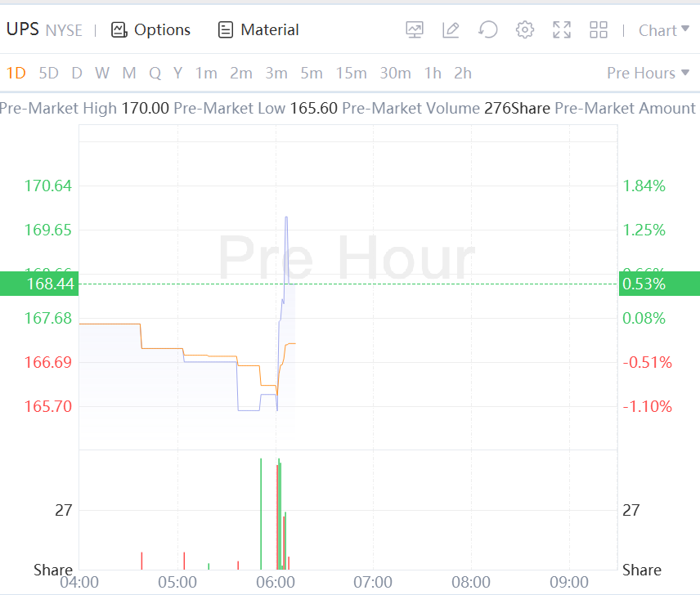Open the grid layout icon
Screen dimensions: 700x595
click(x=599, y=30)
